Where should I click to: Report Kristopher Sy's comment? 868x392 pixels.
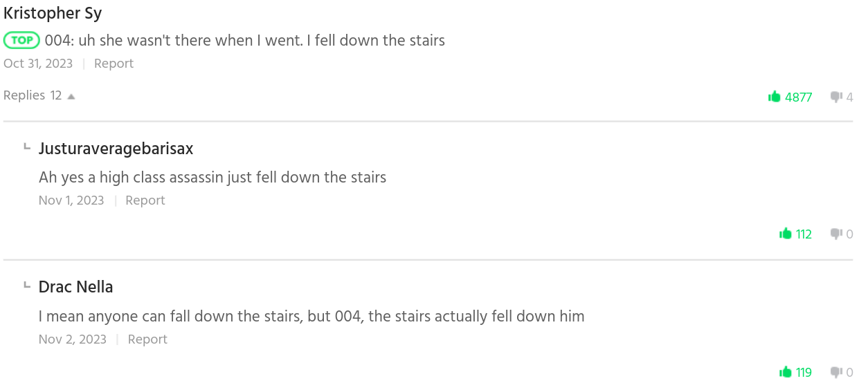coord(114,64)
